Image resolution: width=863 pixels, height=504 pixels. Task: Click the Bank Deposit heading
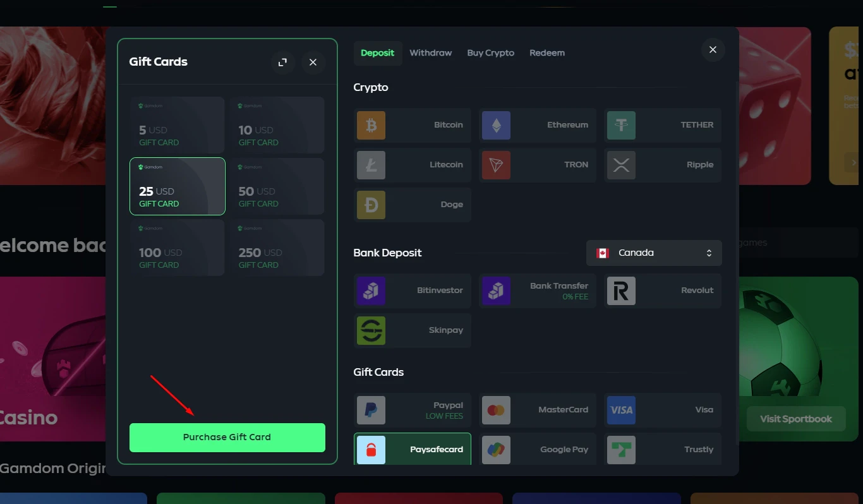tap(387, 253)
